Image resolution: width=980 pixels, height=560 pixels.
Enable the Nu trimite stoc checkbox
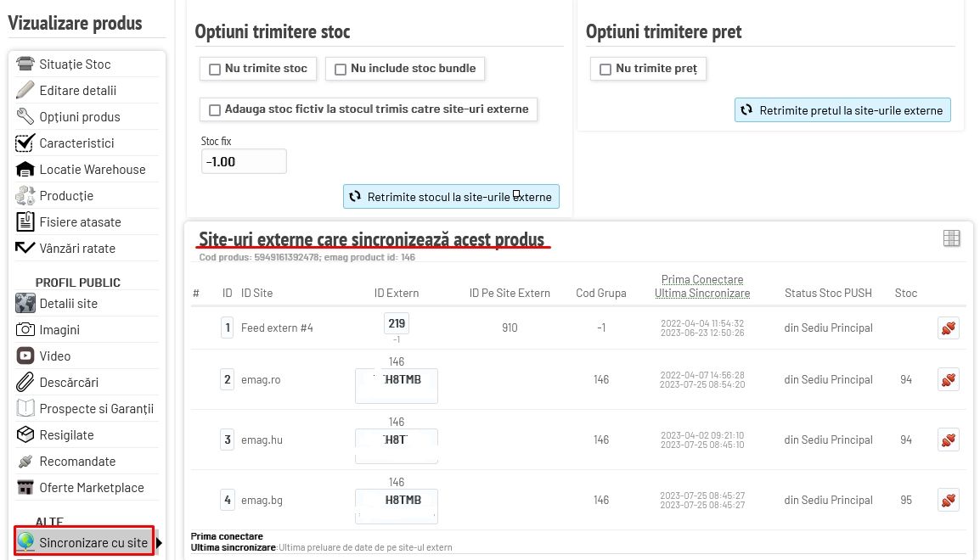point(215,70)
